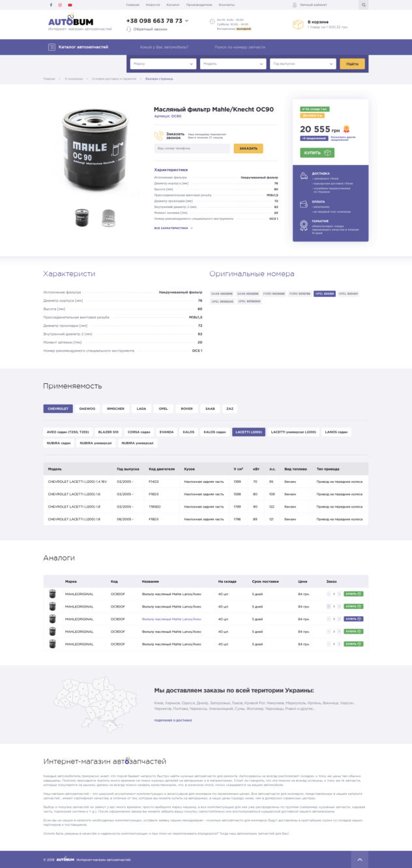This screenshot has width=412, height=868.
Task: Select the BLAZER S10 model chip
Action: [x=108, y=432]
